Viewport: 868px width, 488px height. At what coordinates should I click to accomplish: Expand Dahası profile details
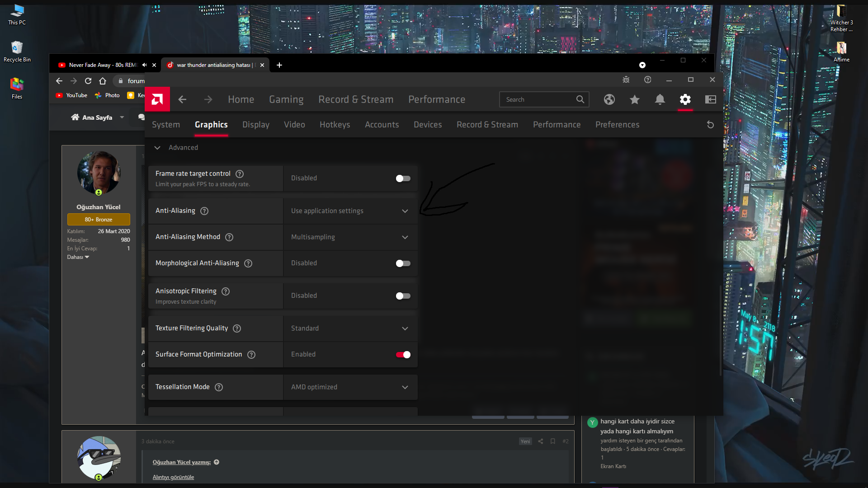point(78,257)
